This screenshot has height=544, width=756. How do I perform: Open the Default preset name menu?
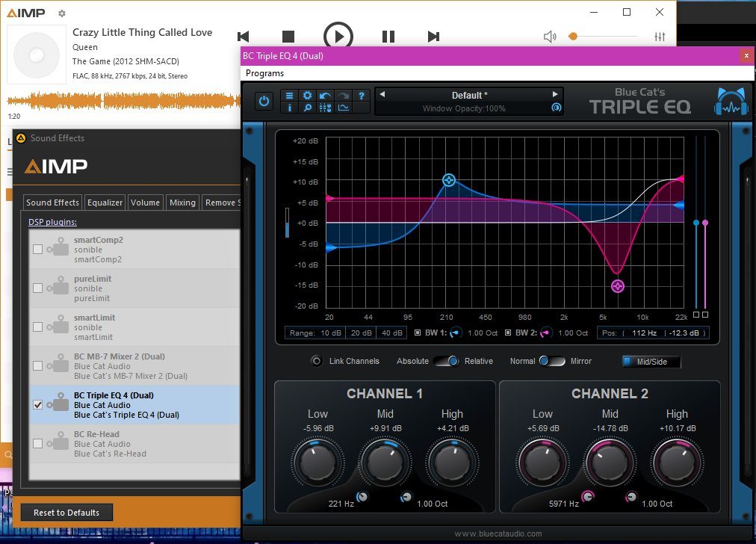469,96
